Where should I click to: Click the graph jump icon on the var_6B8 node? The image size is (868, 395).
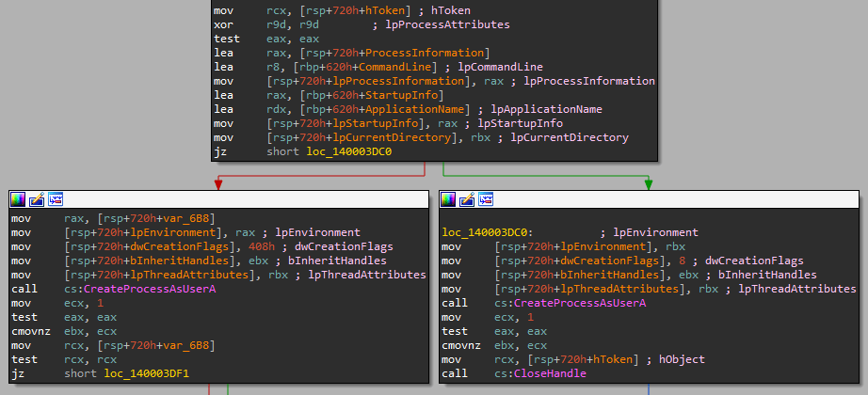click(55, 199)
